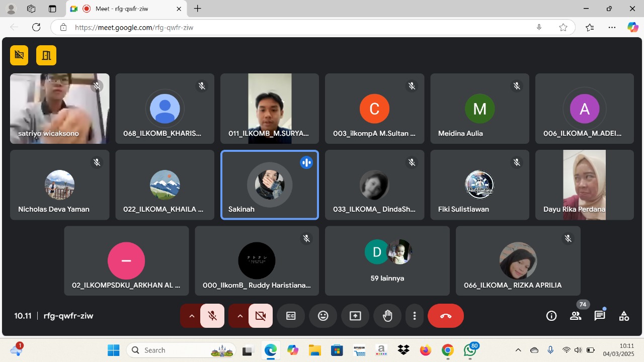
Task: Toggle the camera off button
Action: (261, 316)
